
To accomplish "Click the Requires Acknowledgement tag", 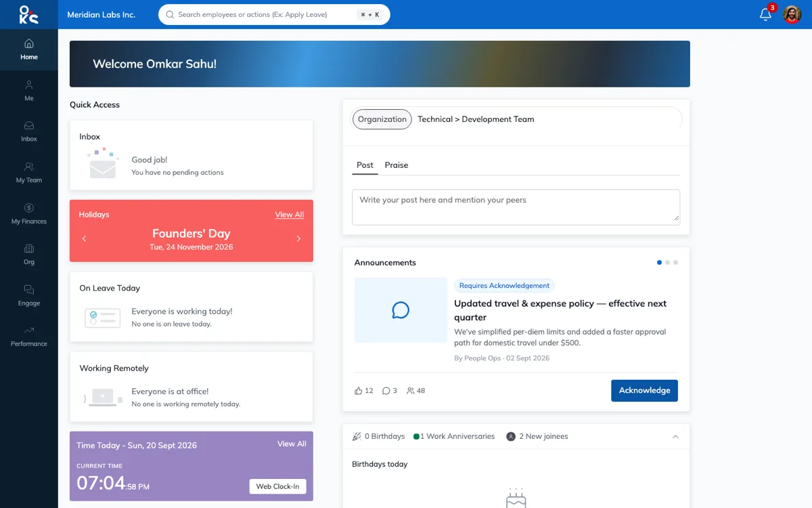I will [x=504, y=286].
